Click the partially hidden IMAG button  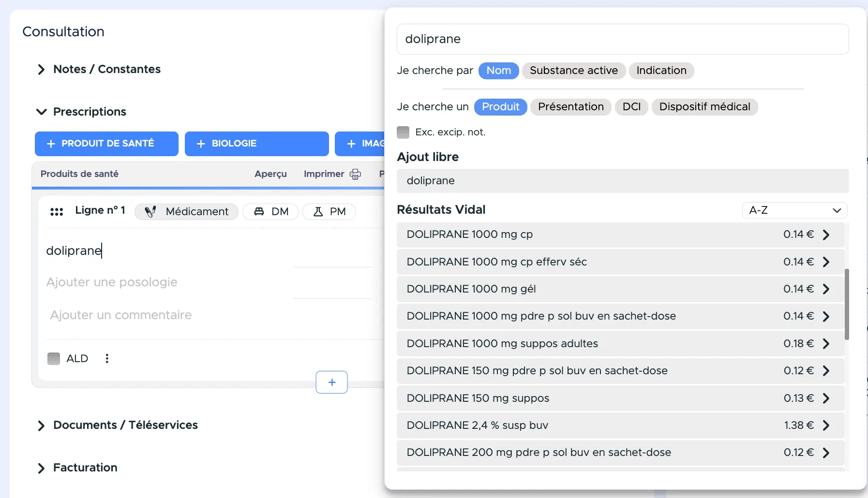pyautogui.click(x=359, y=144)
